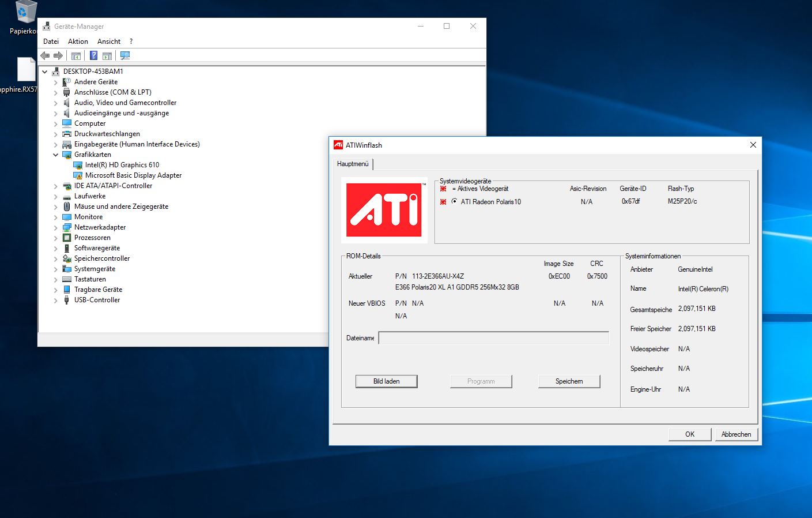Expand the Tastaturen category
Viewport: 812px width, 518px height.
coord(56,280)
